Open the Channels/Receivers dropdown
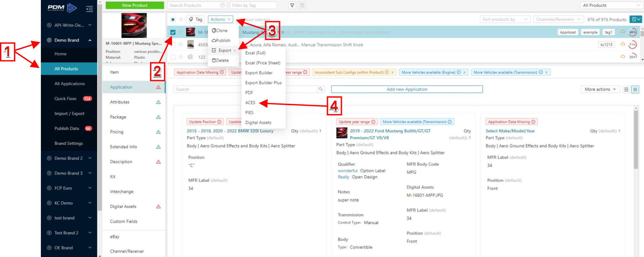Viewport: 644px width, 257px height. [559, 19]
